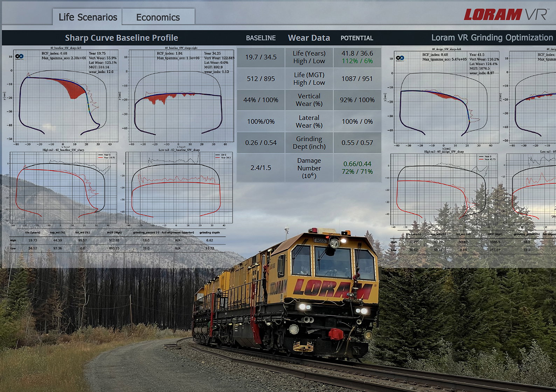Select potential grinding depth '0.55 / 0.57'
556x392 pixels.
357,143
